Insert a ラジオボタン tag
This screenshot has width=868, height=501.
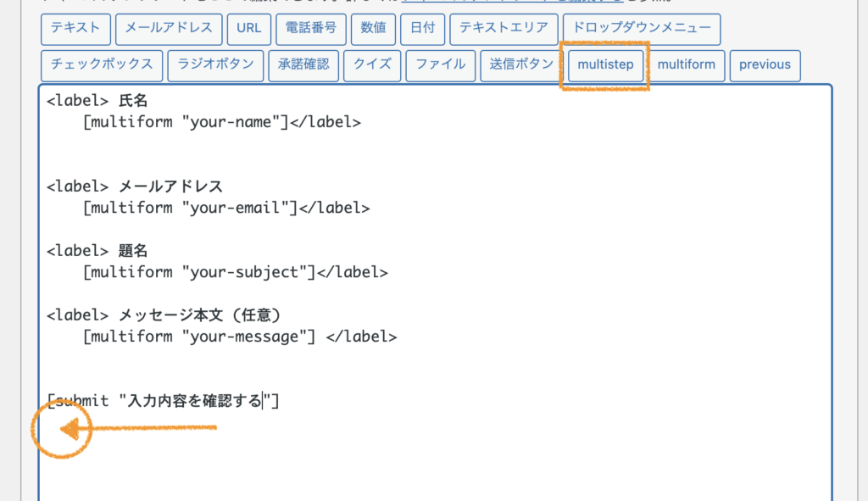pos(216,65)
